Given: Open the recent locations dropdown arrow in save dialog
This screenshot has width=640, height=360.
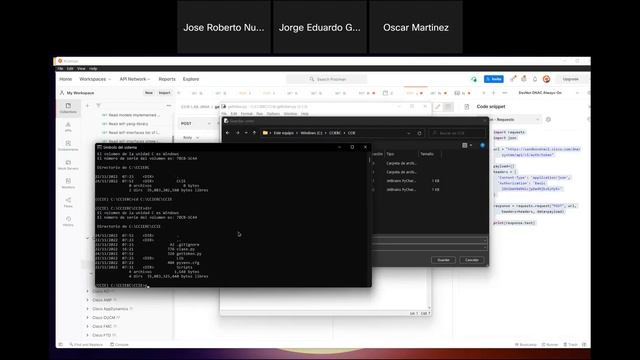Looking at the screenshot, I should pos(246,133).
